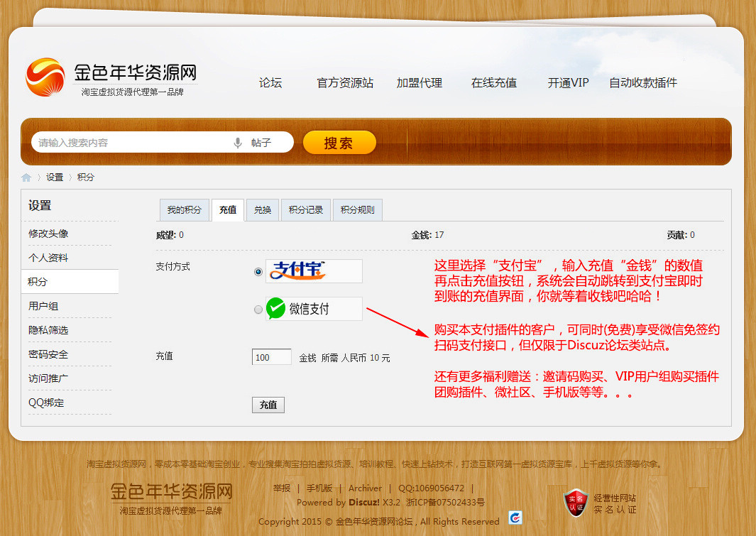Open 用户组 in the settings sidebar

43,306
